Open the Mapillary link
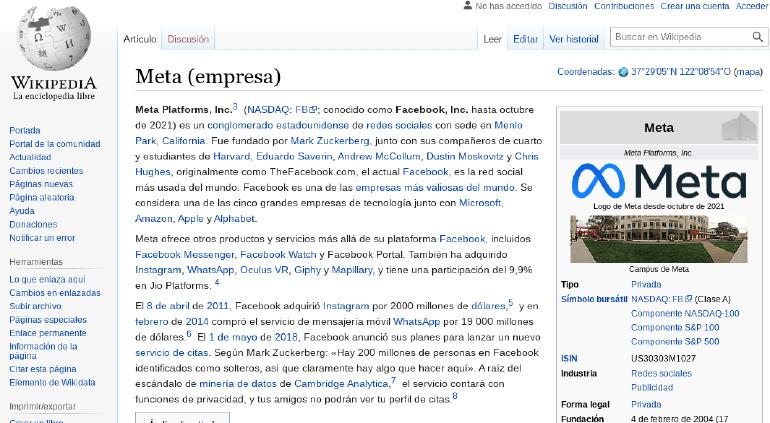Image resolution: width=770 pixels, height=423 pixels. (x=353, y=270)
